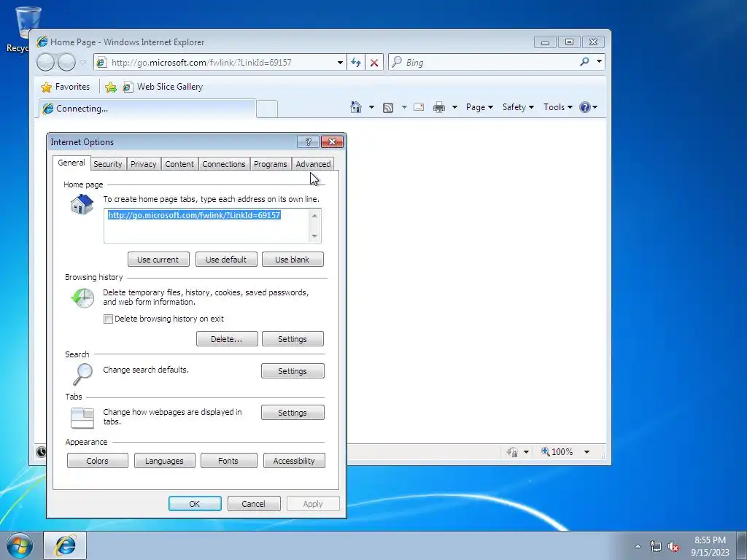Expand the security zone dropdown in status bar
This screenshot has width=747, height=560.
coord(526,452)
